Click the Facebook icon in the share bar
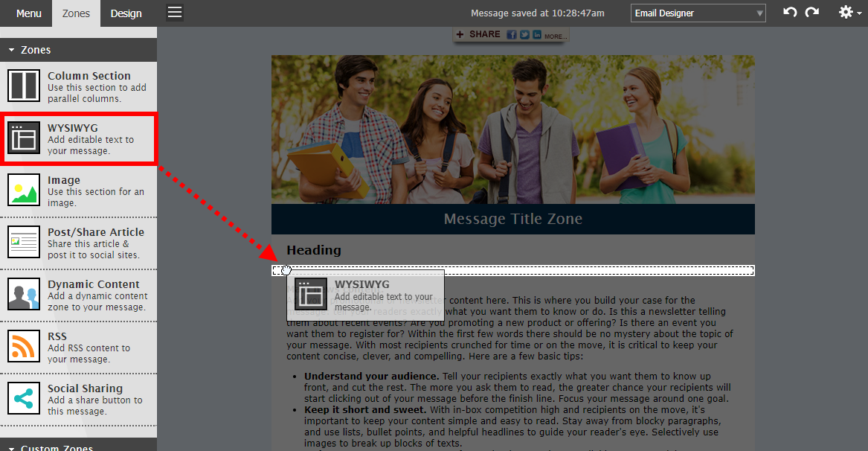This screenshot has width=868, height=451. tap(511, 34)
